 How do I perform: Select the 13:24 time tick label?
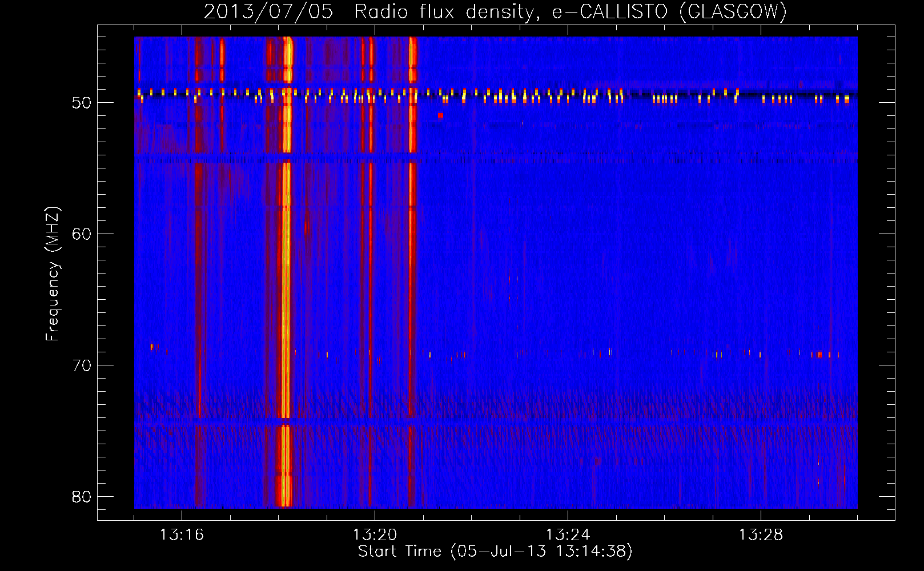[568, 535]
